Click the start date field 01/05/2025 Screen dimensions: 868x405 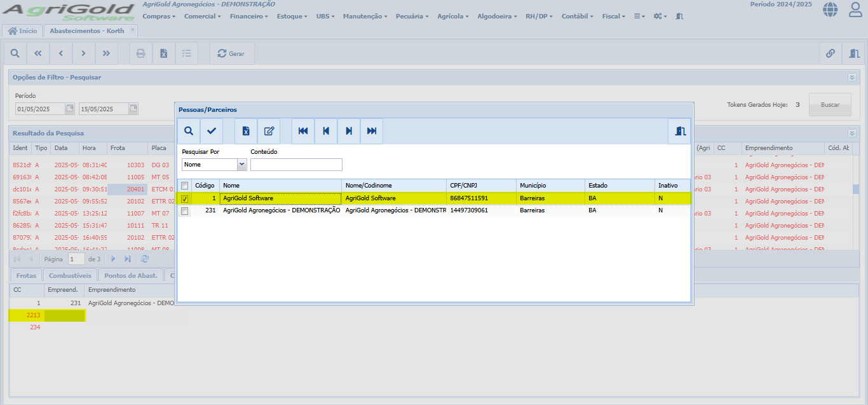click(41, 109)
